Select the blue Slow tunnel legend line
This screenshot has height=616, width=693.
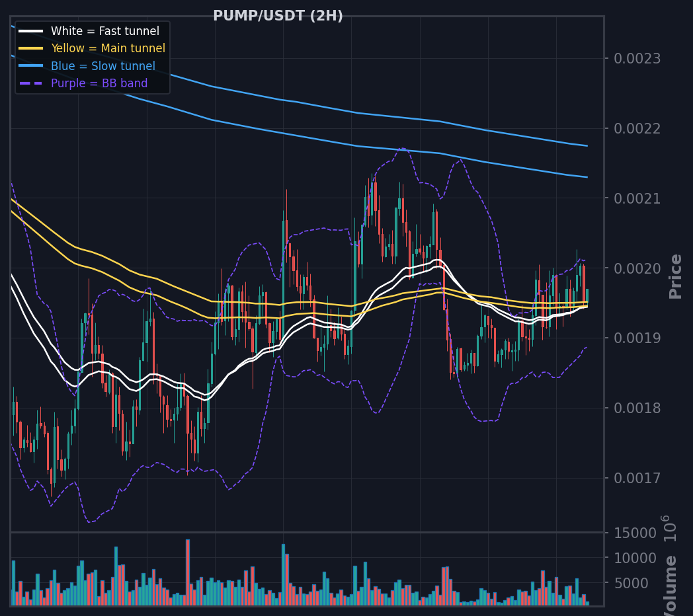pos(31,66)
